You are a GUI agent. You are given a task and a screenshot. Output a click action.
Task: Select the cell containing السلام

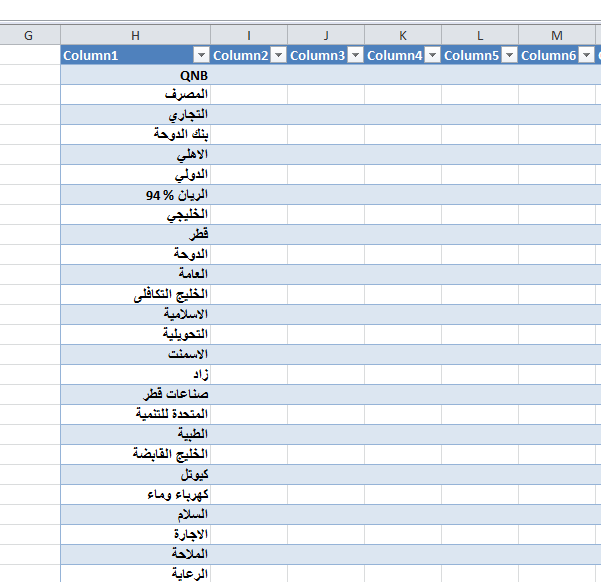(135, 515)
